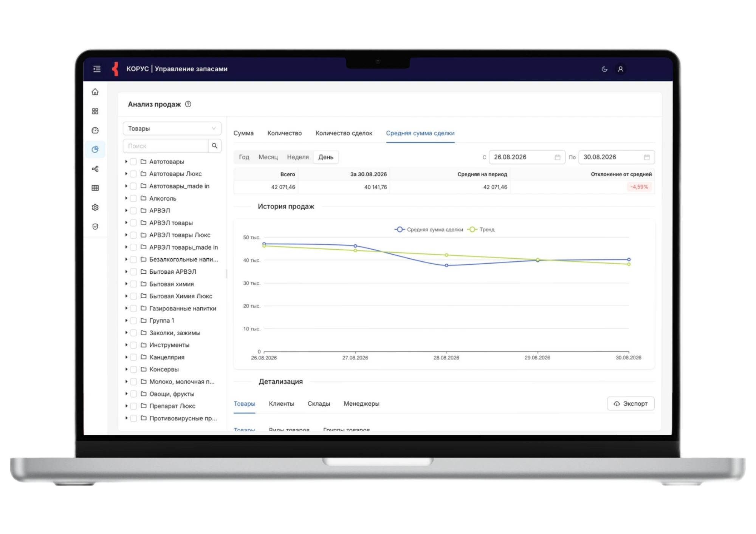
Task: Click help icon next to Анализ продаж
Action: (x=188, y=104)
